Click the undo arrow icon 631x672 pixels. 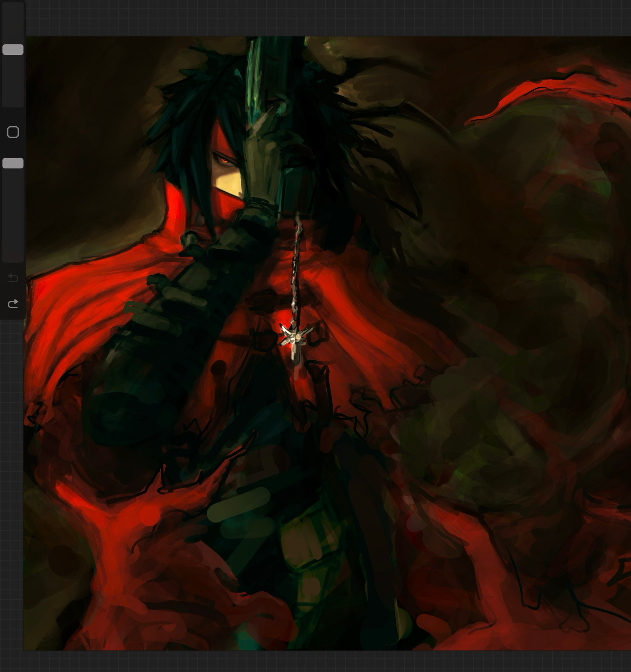point(13,278)
